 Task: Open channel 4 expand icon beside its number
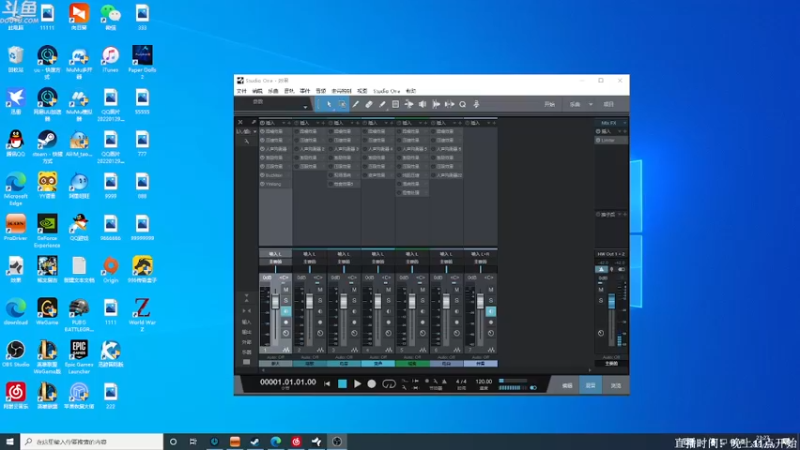coord(388,350)
